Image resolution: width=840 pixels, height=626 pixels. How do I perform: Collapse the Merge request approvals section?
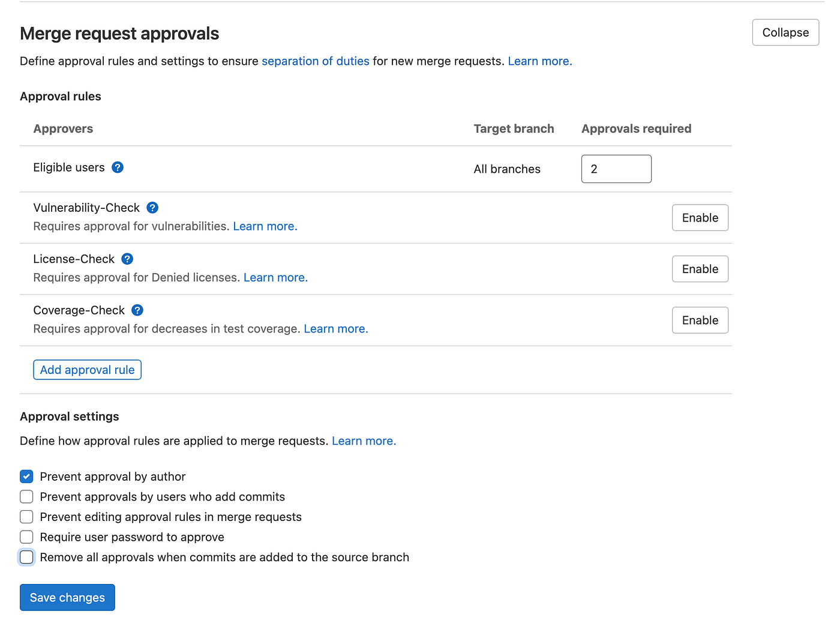[785, 32]
